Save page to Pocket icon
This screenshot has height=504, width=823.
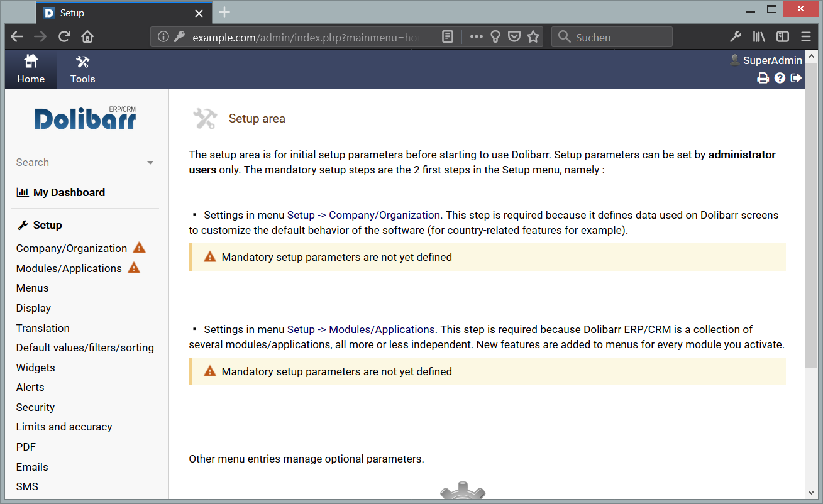click(514, 36)
